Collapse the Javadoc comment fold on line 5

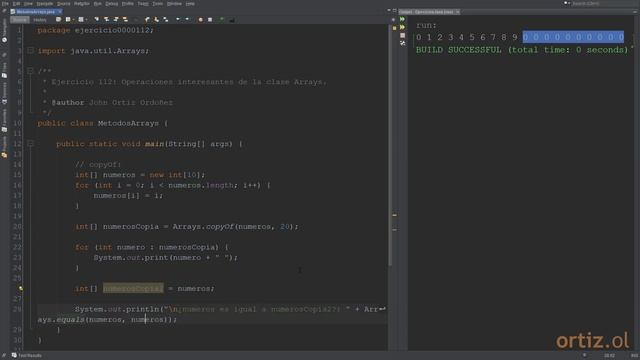30,71
